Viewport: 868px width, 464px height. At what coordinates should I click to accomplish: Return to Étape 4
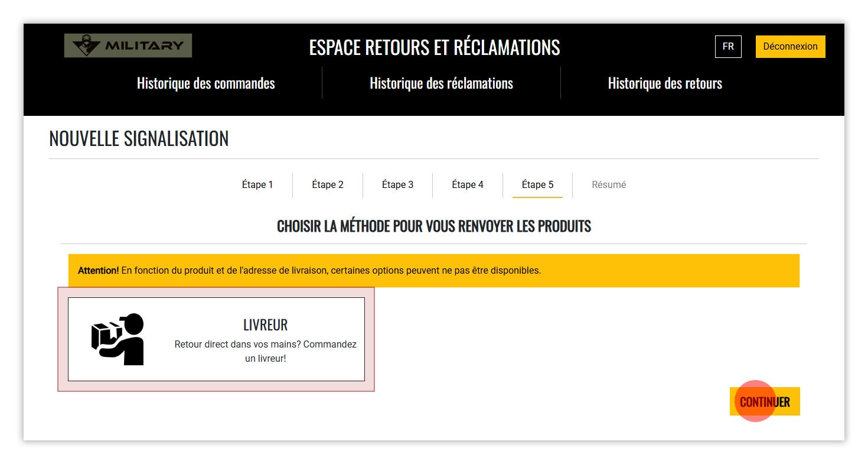click(x=468, y=185)
